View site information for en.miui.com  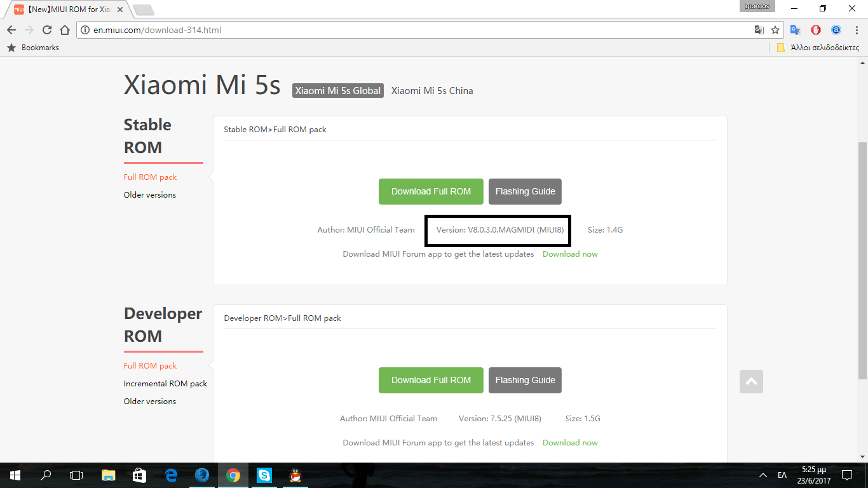[x=86, y=30]
